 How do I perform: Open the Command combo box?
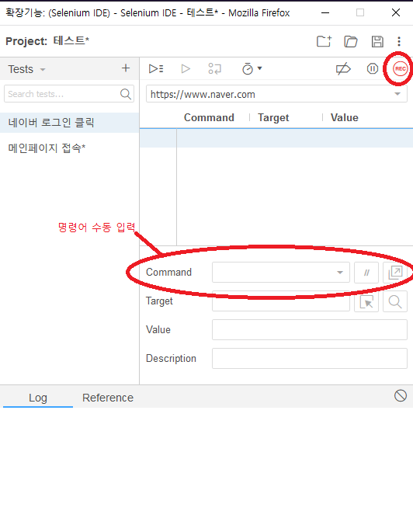281,272
